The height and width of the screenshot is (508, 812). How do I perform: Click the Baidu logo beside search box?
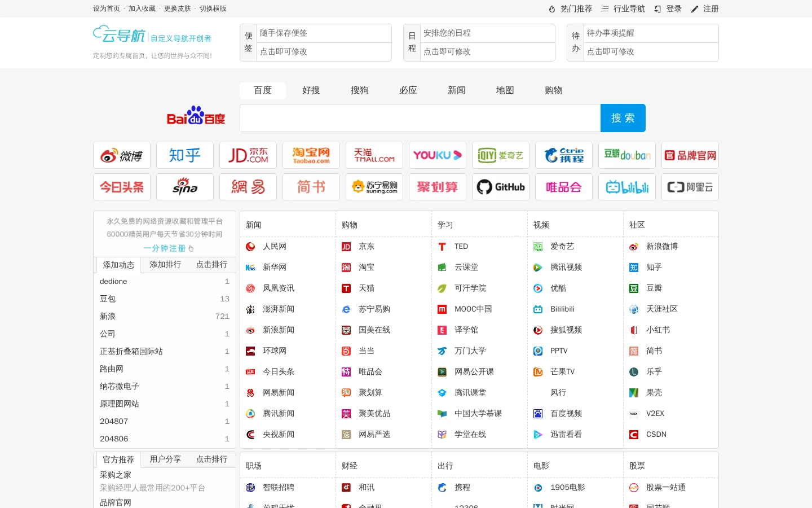point(196,116)
